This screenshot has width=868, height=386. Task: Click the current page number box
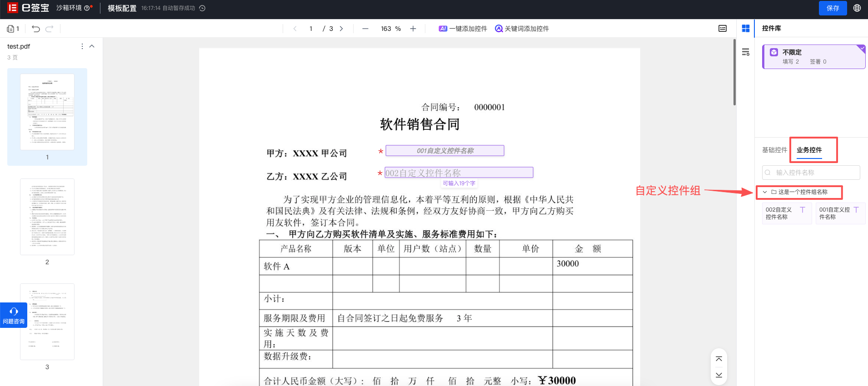tap(311, 29)
